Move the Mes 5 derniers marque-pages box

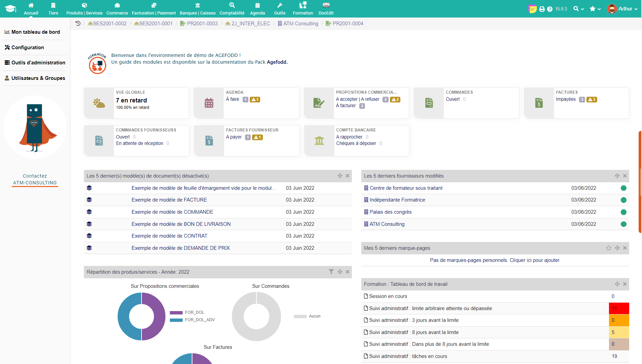coord(617,248)
